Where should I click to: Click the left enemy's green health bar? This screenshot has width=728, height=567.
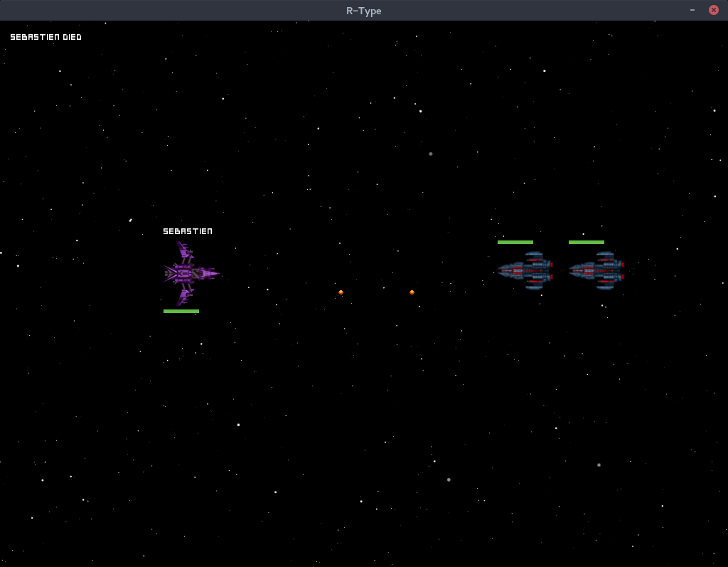515,242
